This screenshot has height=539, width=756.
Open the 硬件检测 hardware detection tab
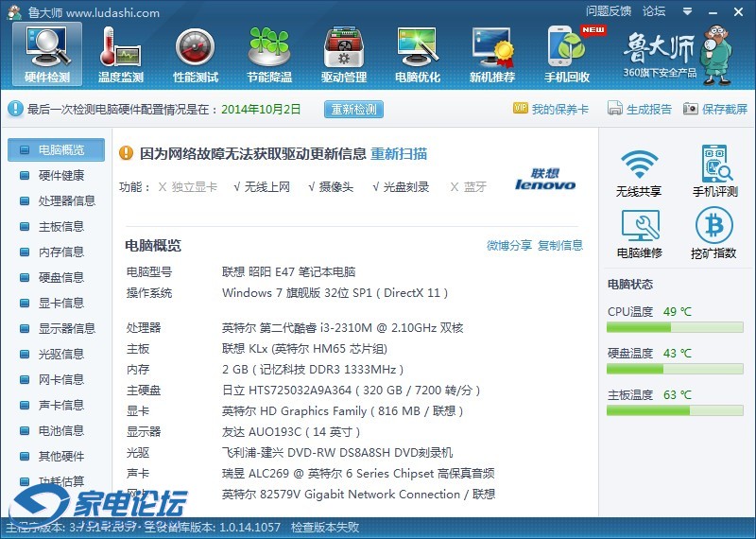coord(47,54)
